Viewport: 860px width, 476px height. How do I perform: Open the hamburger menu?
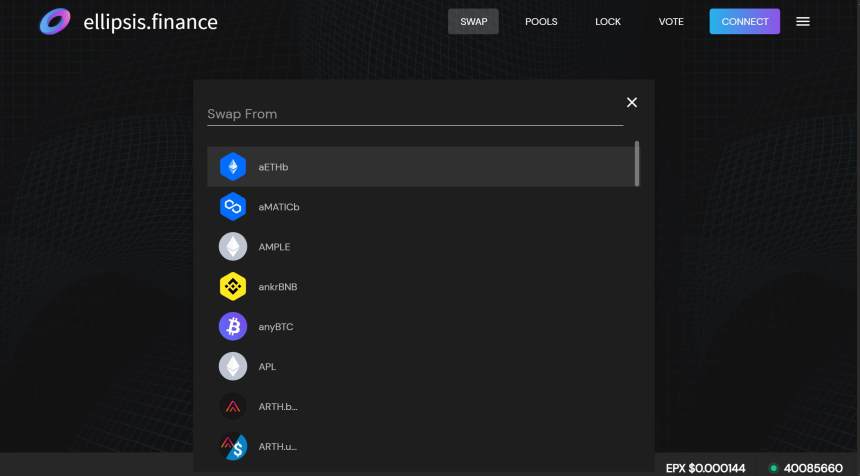point(803,22)
